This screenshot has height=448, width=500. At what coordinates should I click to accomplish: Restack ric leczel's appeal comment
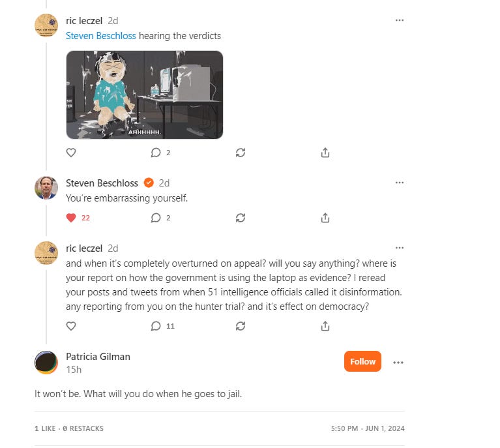(x=241, y=326)
